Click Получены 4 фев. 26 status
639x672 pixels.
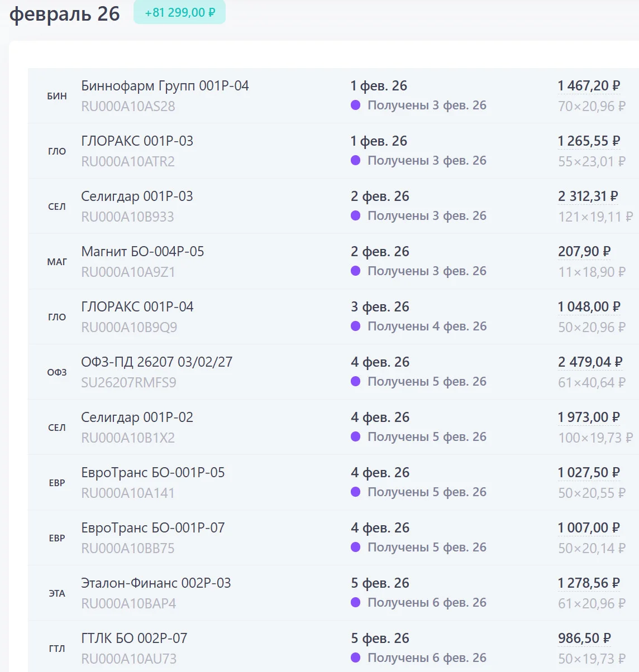click(x=427, y=327)
